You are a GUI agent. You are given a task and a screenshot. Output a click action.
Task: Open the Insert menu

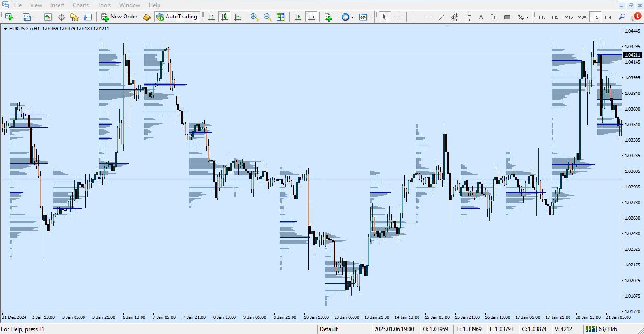click(x=57, y=5)
